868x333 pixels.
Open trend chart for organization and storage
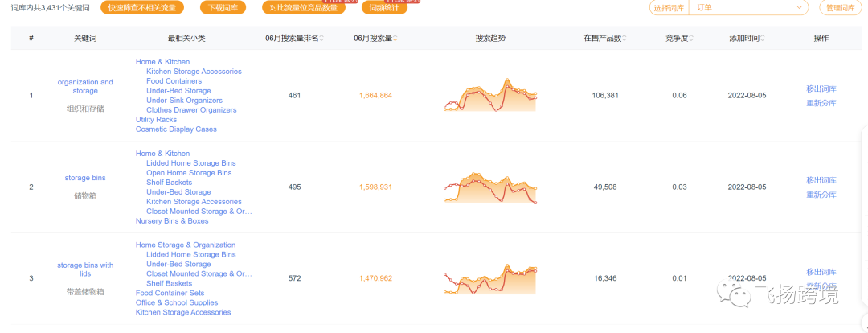click(489, 96)
